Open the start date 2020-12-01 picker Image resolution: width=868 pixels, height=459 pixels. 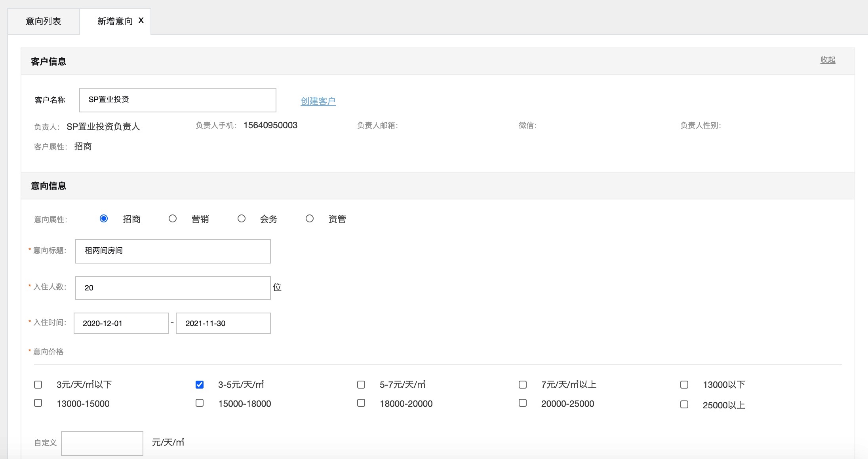coord(121,323)
